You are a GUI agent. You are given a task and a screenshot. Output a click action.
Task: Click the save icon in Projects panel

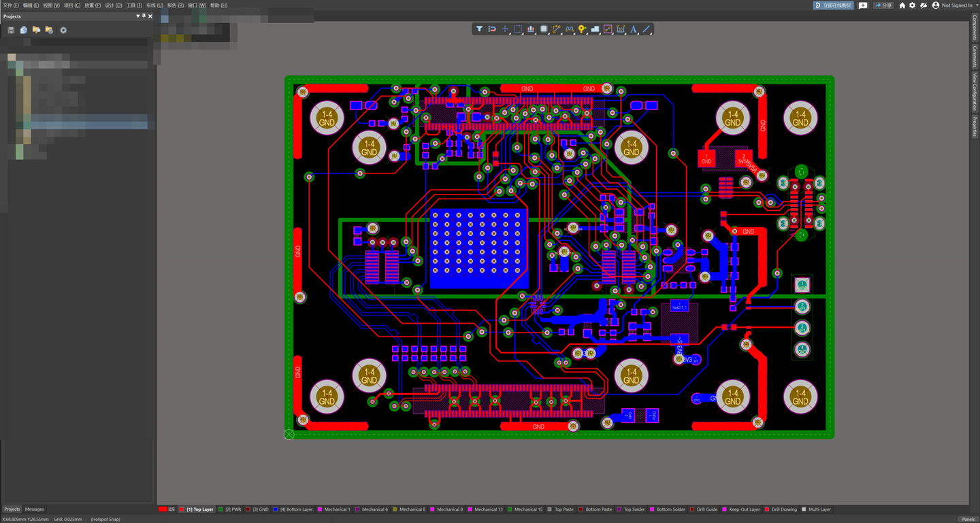click(x=11, y=30)
